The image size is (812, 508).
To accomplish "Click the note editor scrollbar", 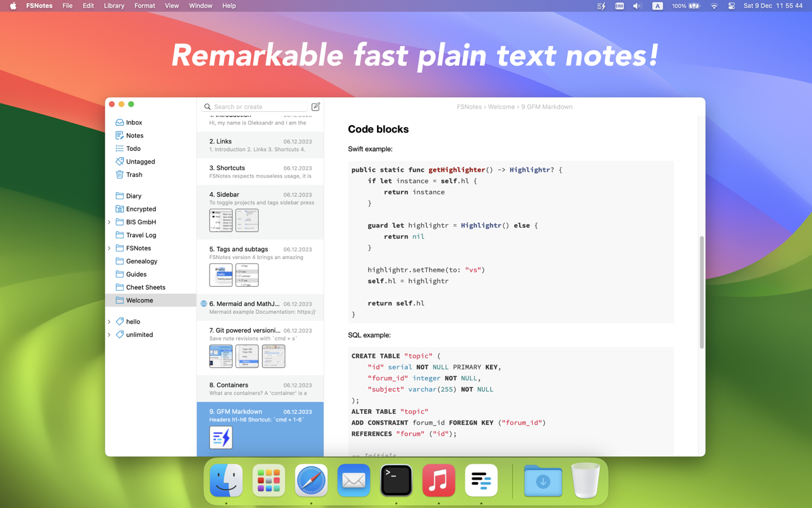I will (702, 292).
